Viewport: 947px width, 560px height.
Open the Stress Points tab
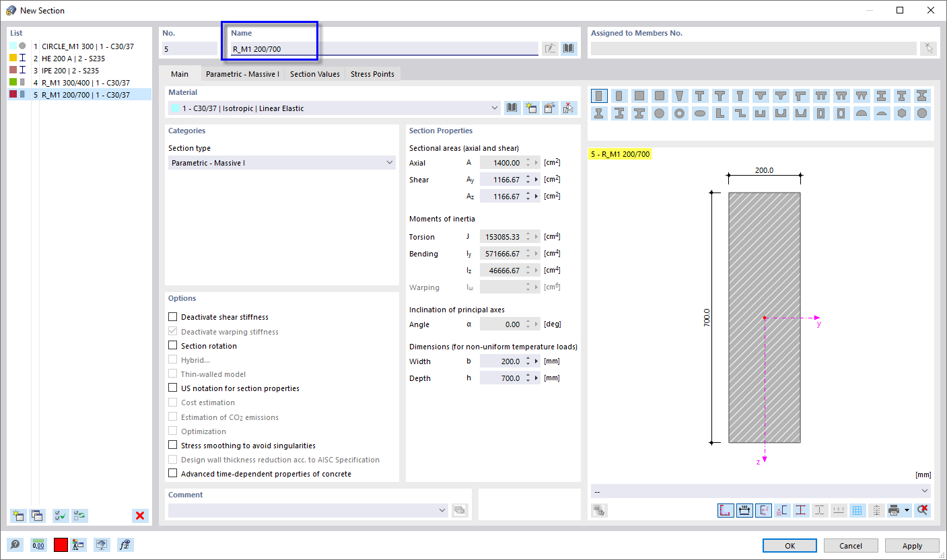372,74
